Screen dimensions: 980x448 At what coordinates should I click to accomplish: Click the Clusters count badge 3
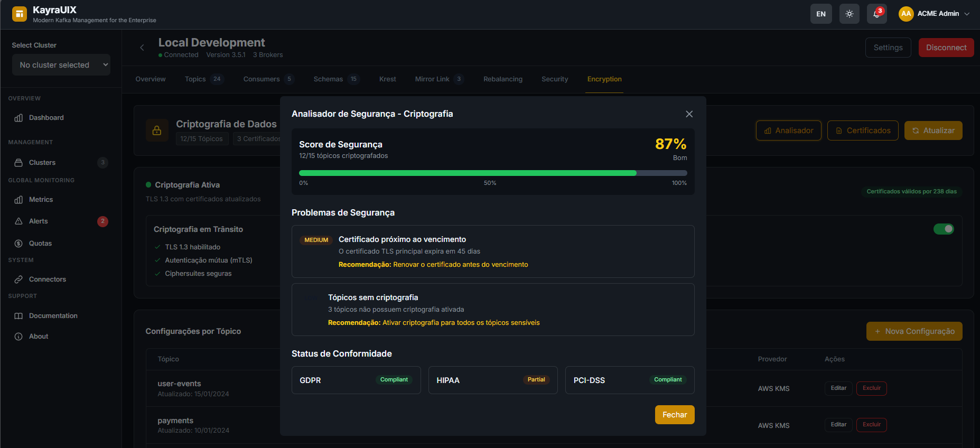pos(102,163)
